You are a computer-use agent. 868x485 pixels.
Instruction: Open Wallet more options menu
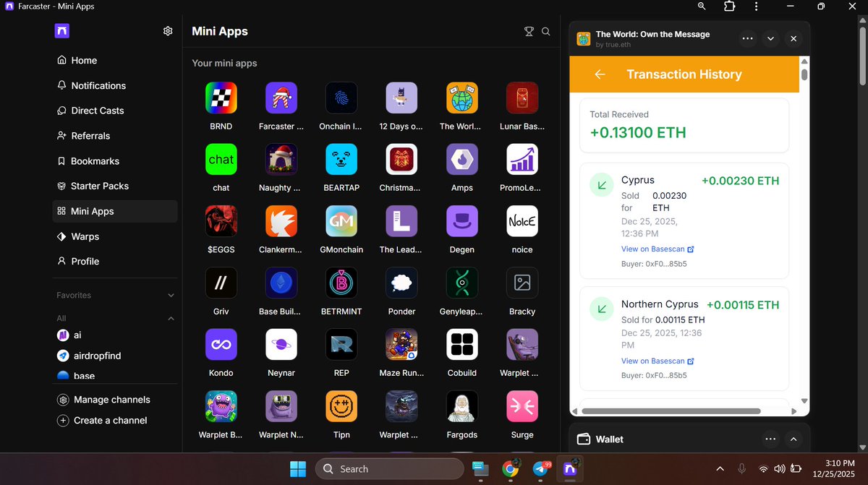point(770,439)
